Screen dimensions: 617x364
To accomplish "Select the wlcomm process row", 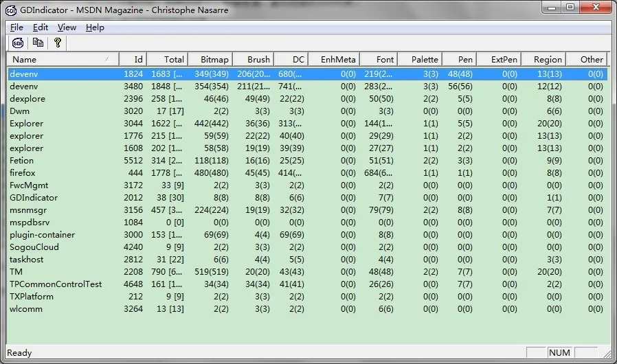I will pos(308,309).
